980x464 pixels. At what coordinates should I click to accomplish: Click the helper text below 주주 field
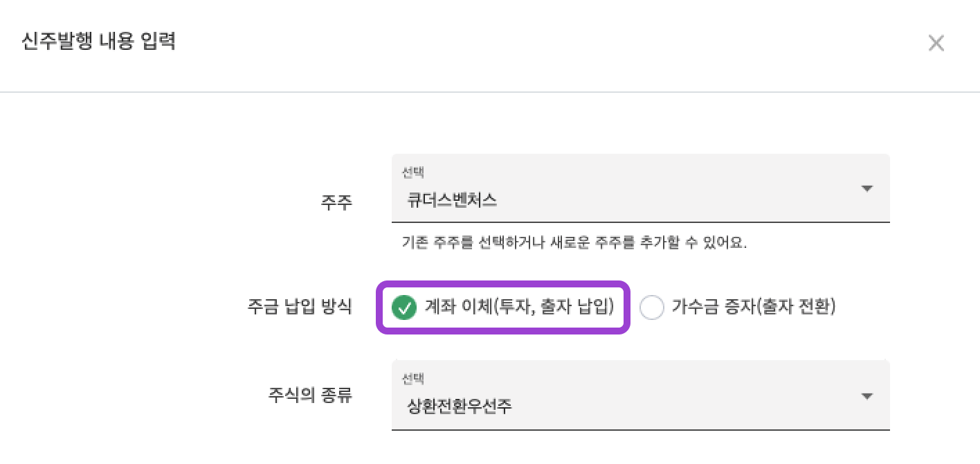[574, 243]
